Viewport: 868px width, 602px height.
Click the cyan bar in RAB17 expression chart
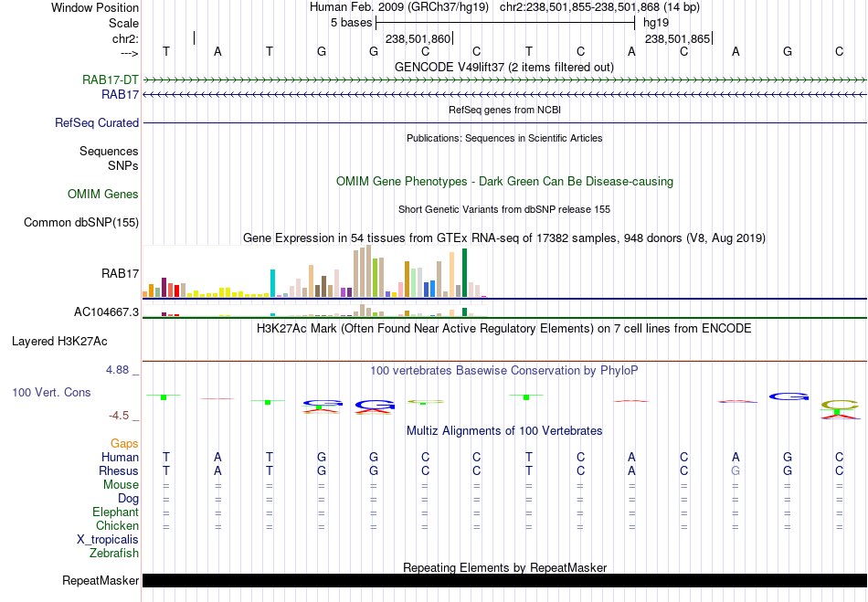click(272, 283)
